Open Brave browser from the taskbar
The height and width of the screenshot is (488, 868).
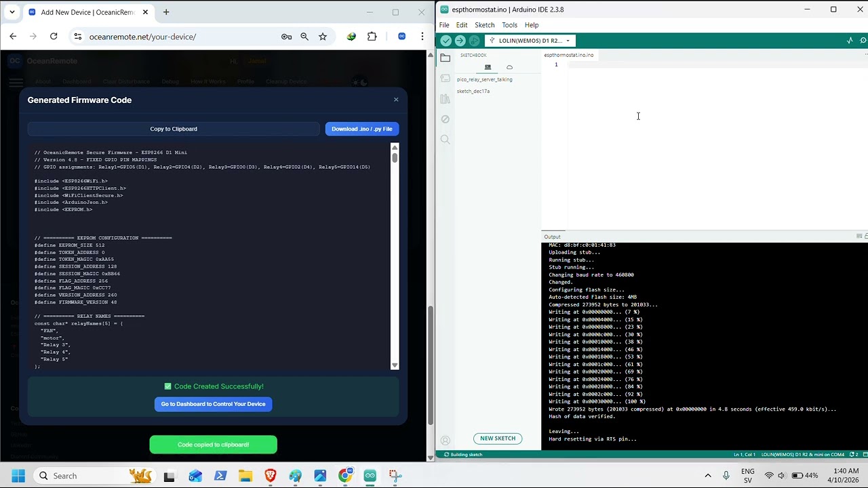point(270,476)
